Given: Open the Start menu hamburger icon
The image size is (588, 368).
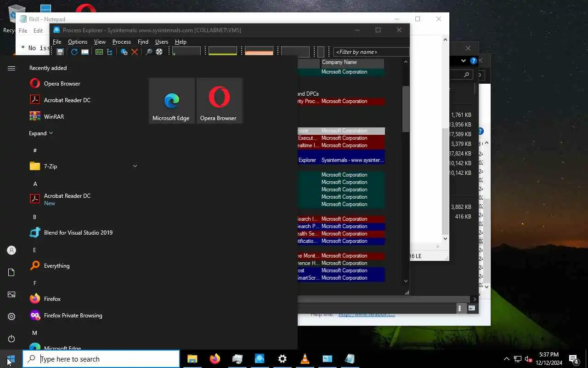Looking at the screenshot, I should pyautogui.click(x=11, y=68).
